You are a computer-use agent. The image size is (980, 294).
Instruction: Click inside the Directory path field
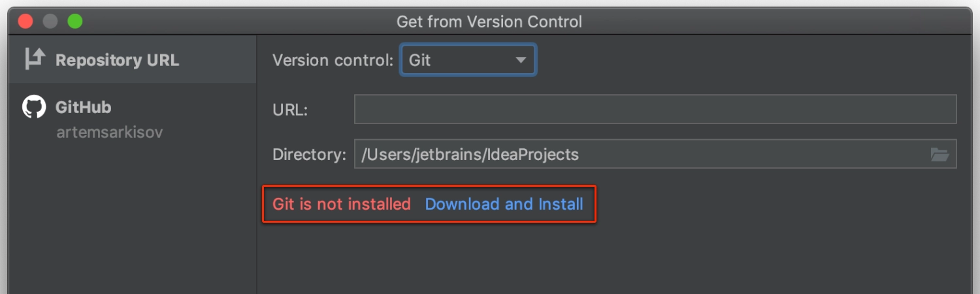(655, 154)
